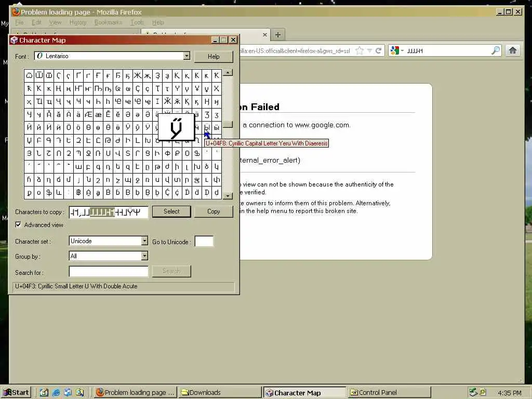
Task: Click the Character Map taskbar button
Action: (x=304, y=393)
